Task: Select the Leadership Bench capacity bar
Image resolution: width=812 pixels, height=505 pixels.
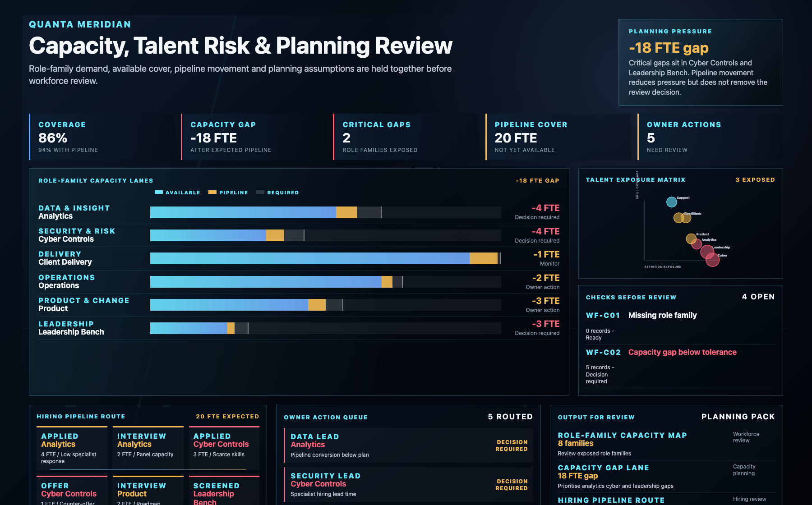Action: (x=325, y=328)
